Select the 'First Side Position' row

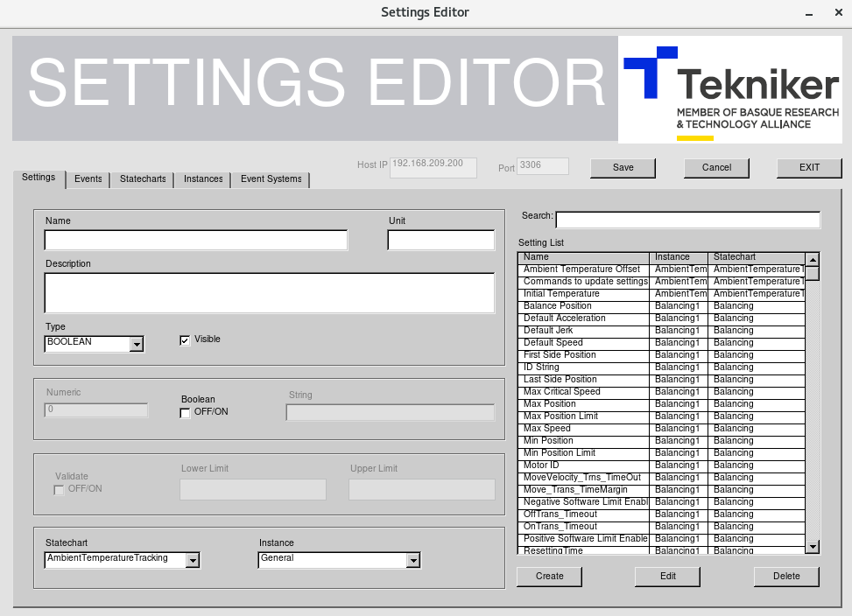[x=661, y=355]
